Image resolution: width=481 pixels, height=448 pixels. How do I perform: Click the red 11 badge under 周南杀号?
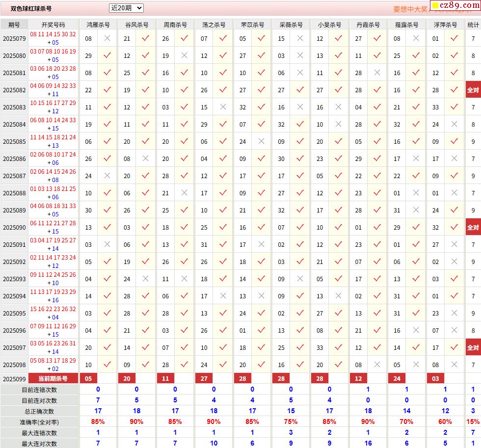click(165, 379)
